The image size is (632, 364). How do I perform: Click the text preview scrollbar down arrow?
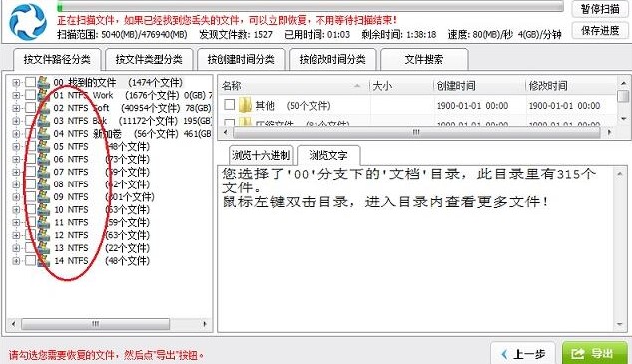(x=620, y=324)
